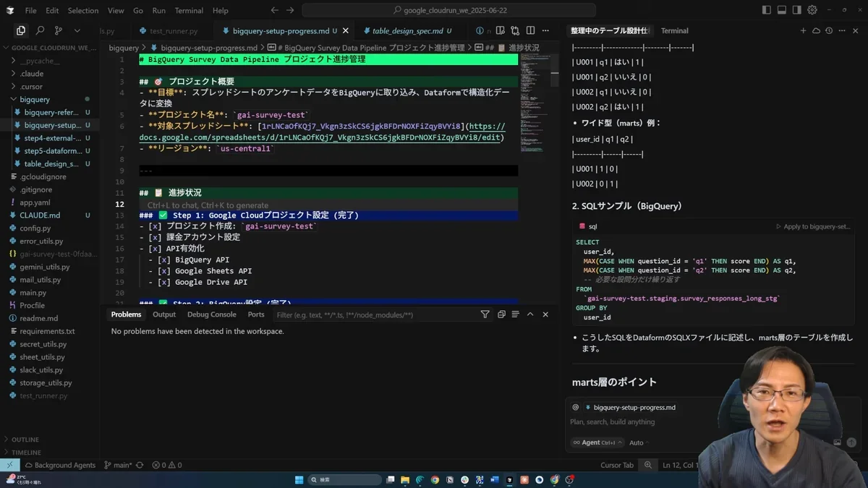The image size is (868, 488).
Task: Open Run menu
Action: (x=159, y=11)
